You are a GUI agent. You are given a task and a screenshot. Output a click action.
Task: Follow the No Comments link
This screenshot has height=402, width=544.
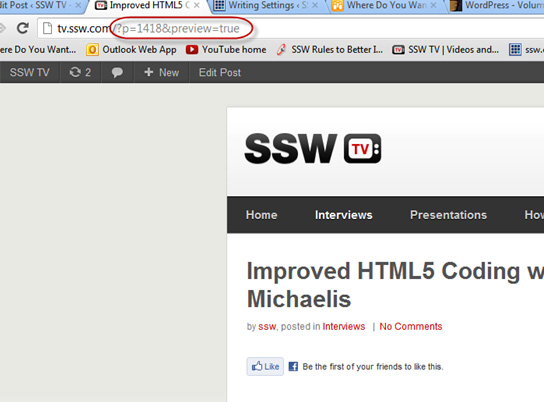pos(411,326)
